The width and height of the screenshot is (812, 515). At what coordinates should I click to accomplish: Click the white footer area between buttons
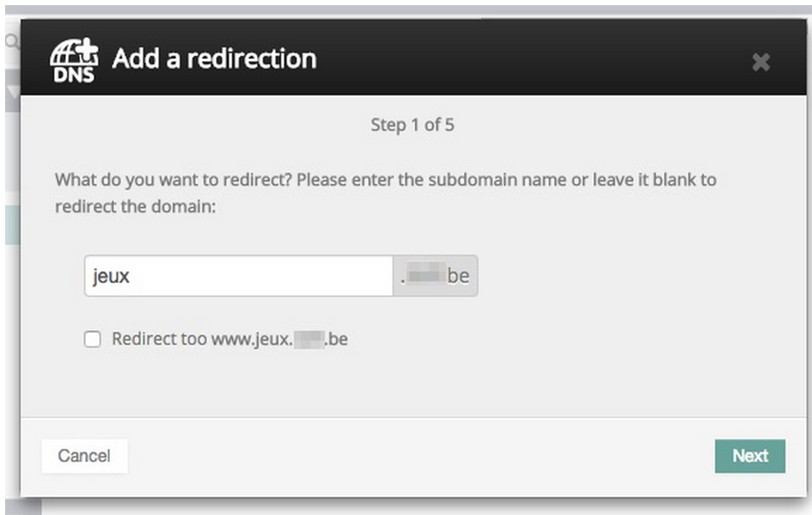coord(416,456)
